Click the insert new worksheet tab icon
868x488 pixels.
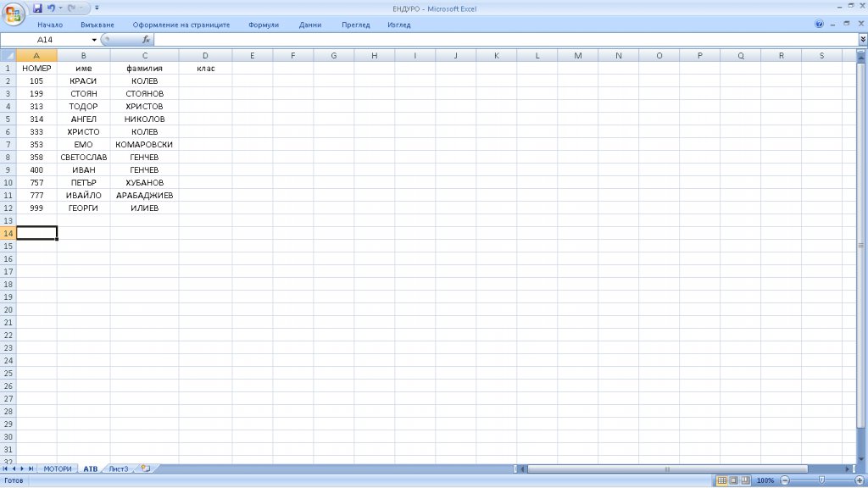(145, 469)
